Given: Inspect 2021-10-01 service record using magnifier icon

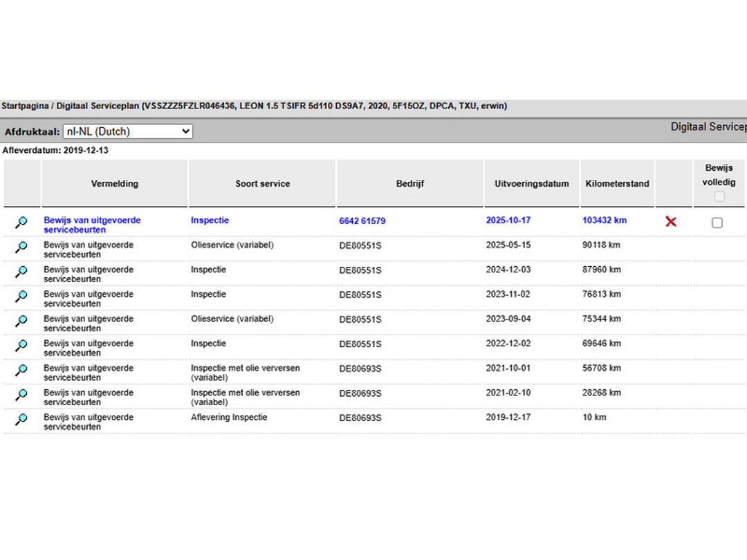Looking at the screenshot, I should (x=21, y=370).
